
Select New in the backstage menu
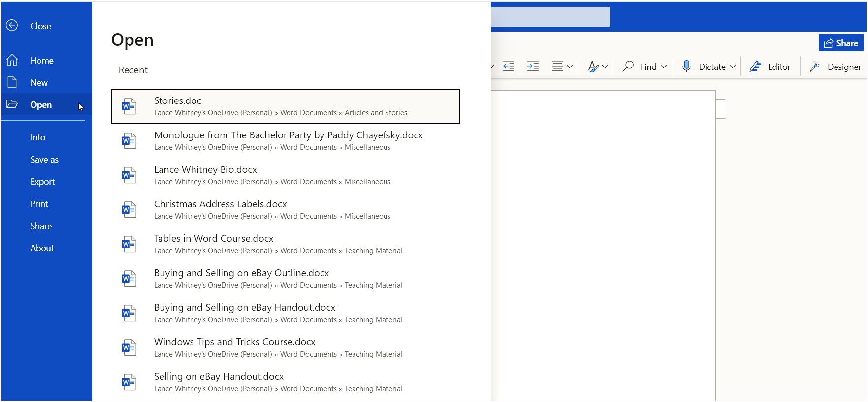47,82
